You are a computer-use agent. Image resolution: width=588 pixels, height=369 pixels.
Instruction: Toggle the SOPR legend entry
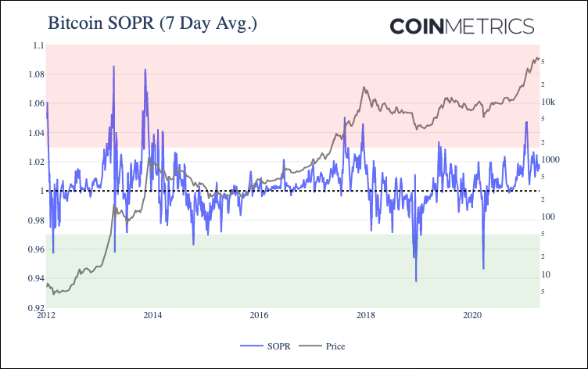point(266,346)
